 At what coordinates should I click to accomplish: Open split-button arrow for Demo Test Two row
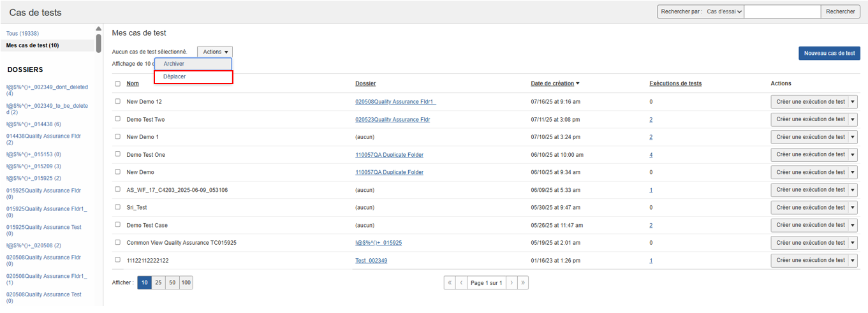pos(854,119)
